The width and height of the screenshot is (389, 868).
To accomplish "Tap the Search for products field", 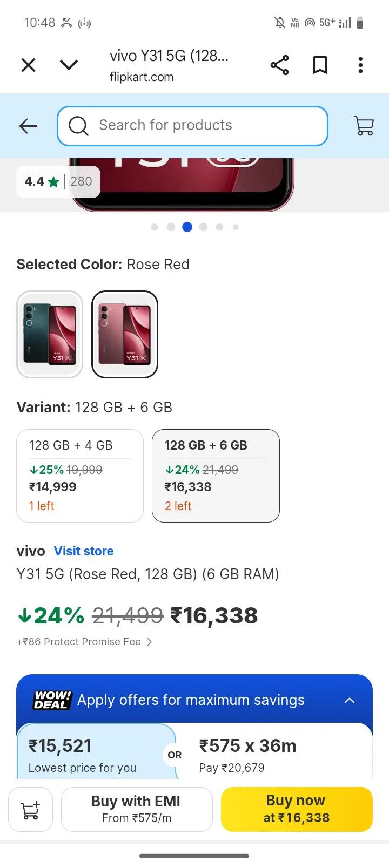I will pos(192,126).
